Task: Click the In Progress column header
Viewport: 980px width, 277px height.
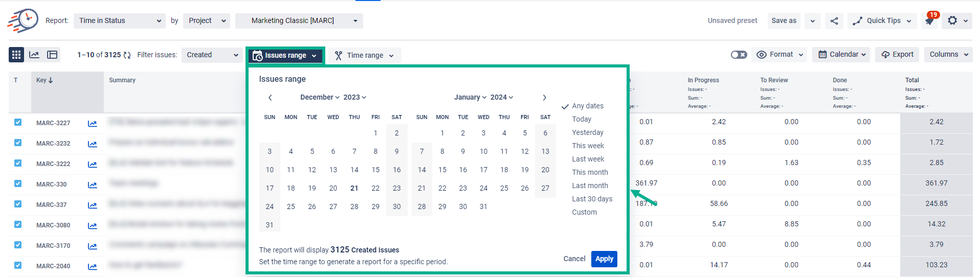Action: click(703, 80)
